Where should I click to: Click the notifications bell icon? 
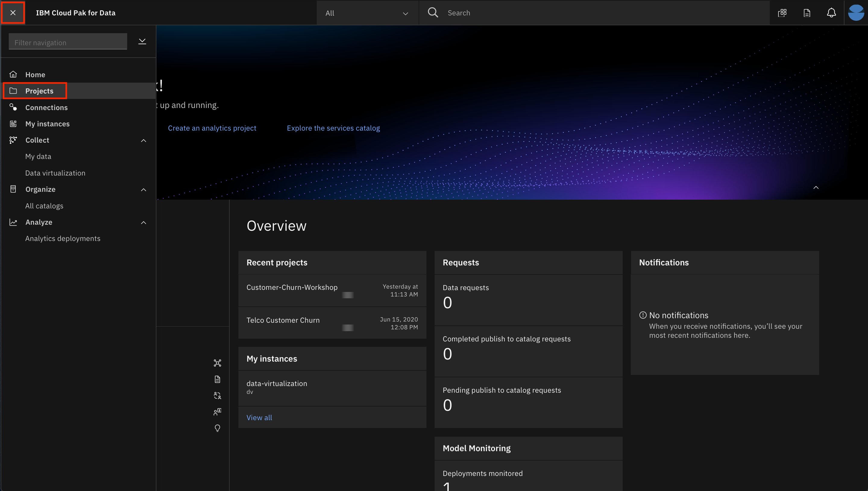[x=831, y=13]
